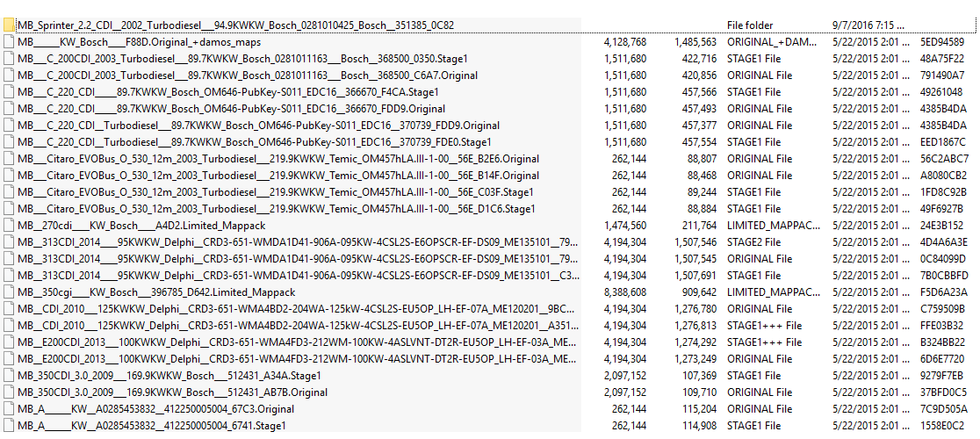This screenshot has height=439, width=980.
Task: Click the File folder type cell
Action: pyautogui.click(x=750, y=25)
